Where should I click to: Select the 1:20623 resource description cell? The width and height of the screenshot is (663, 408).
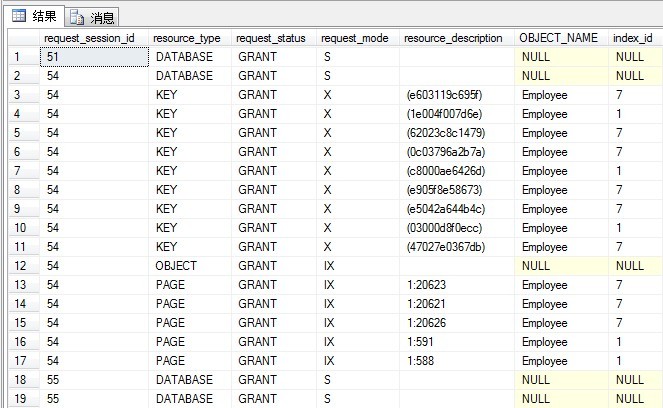click(x=426, y=285)
